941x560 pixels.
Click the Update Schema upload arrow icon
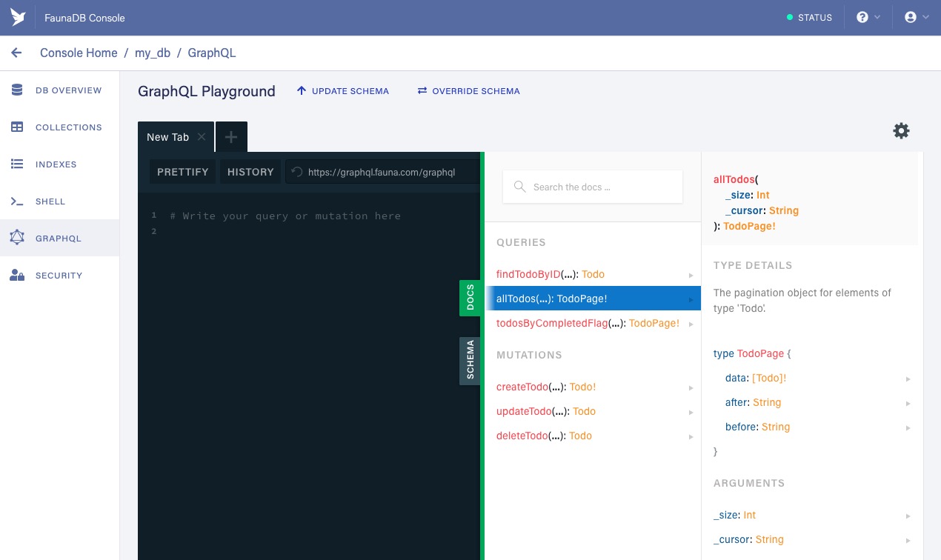coord(302,91)
